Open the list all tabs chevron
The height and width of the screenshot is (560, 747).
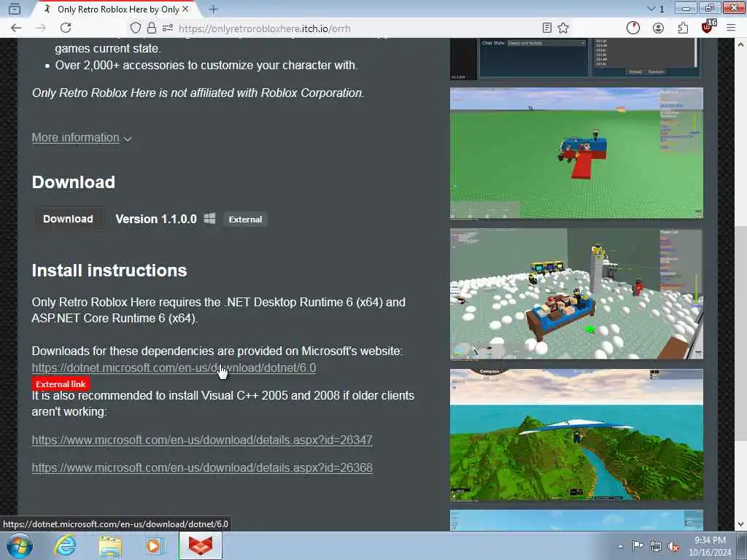tap(651, 9)
